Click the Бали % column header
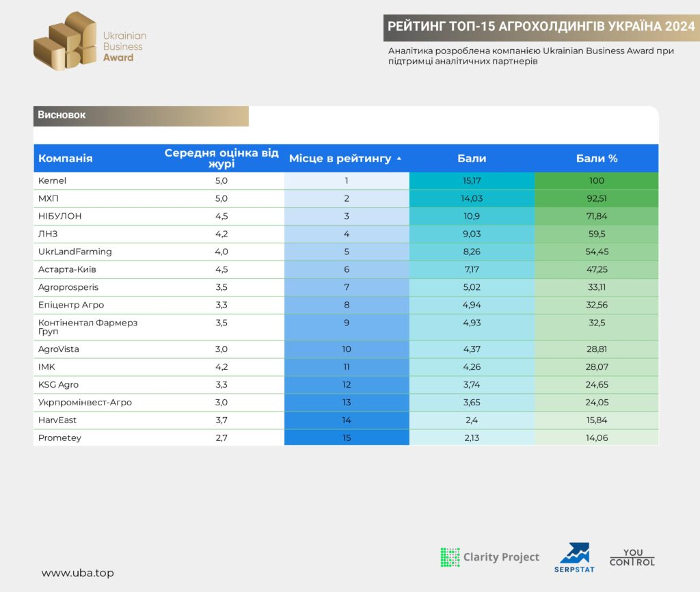Viewport: 700px width, 592px height. (x=597, y=159)
